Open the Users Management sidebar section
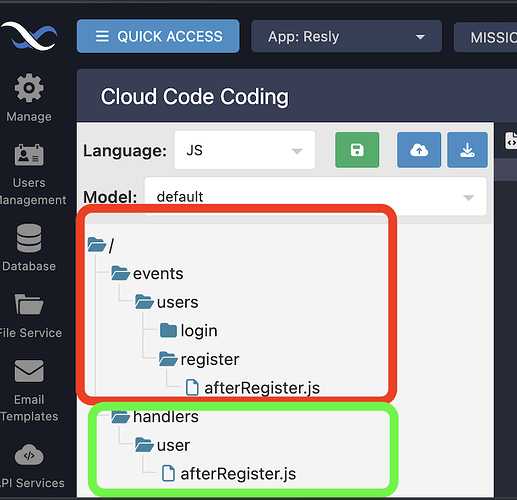This screenshot has height=500, width=517. point(30,175)
